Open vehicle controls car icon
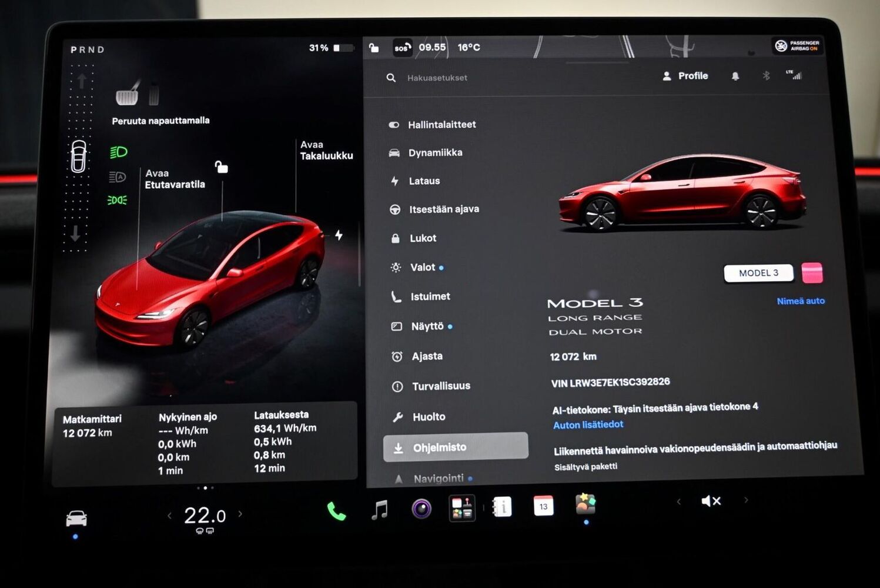Image resolution: width=880 pixels, height=588 pixels. [x=76, y=518]
